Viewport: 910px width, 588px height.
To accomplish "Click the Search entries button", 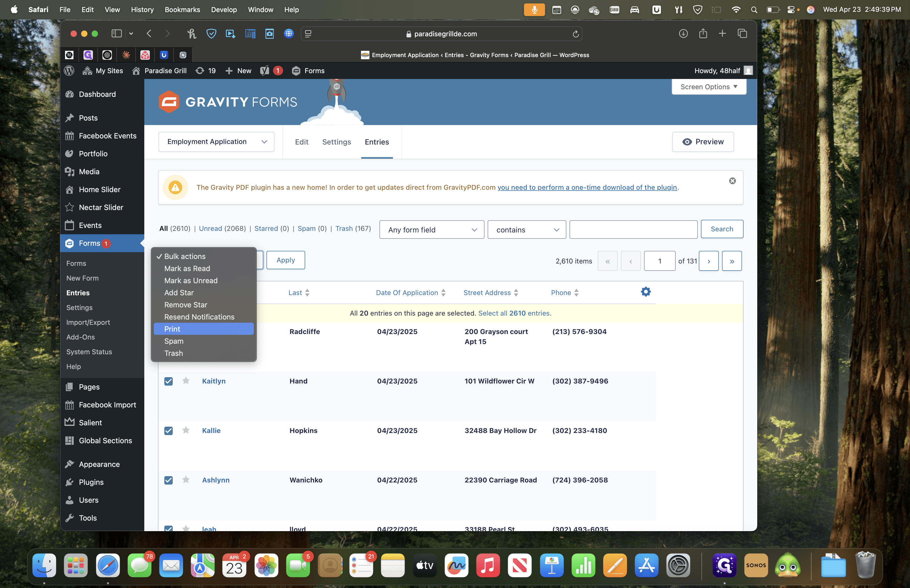I will [722, 229].
